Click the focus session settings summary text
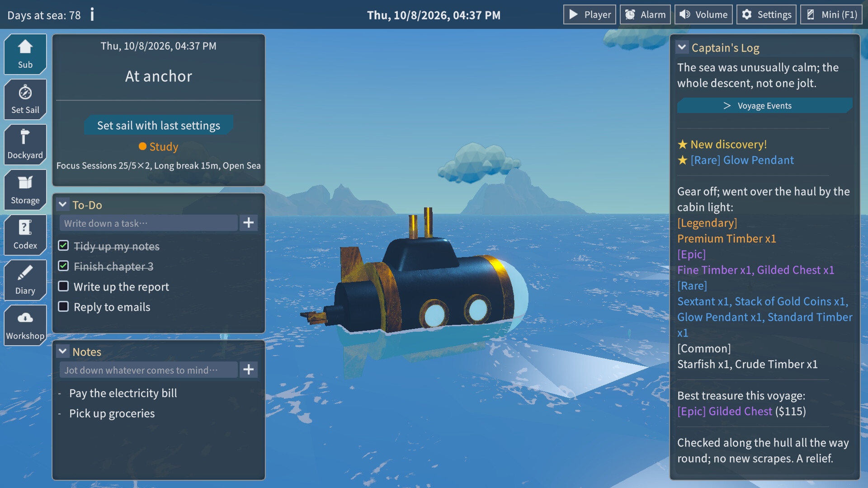The height and width of the screenshot is (488, 868). [x=159, y=166]
